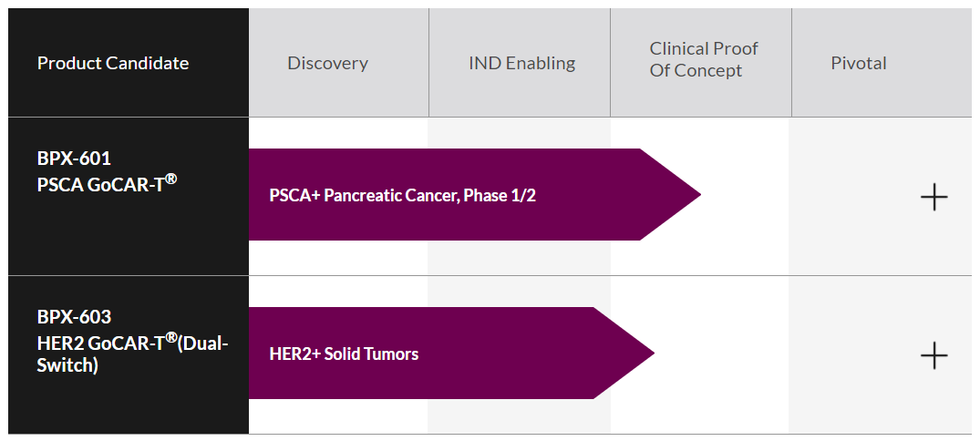Select the IND Enabling stage header

click(x=521, y=63)
